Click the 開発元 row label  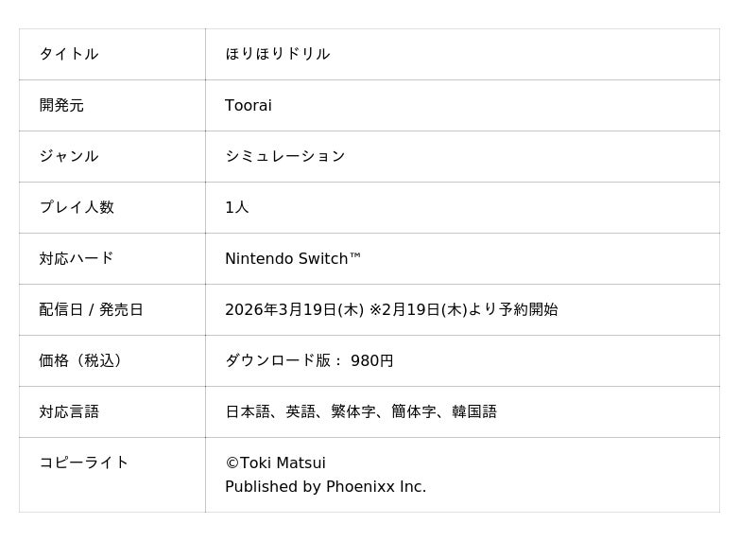tap(61, 105)
